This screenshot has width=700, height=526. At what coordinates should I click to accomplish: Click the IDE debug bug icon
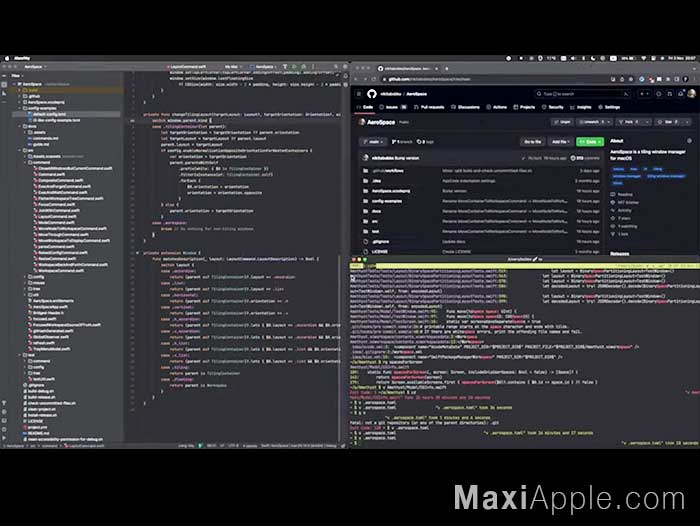pos(304,67)
